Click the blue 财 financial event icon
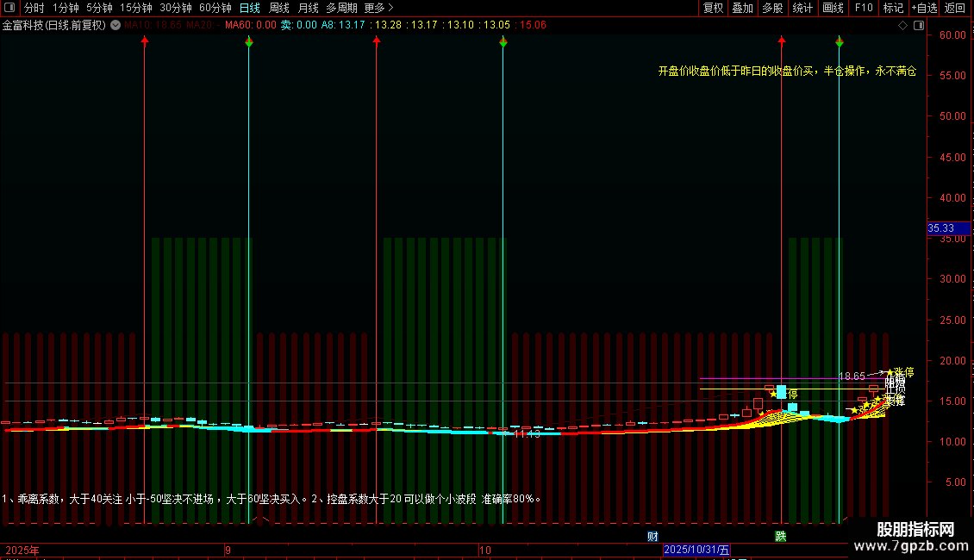This screenshot has height=560, width=974. point(652,536)
